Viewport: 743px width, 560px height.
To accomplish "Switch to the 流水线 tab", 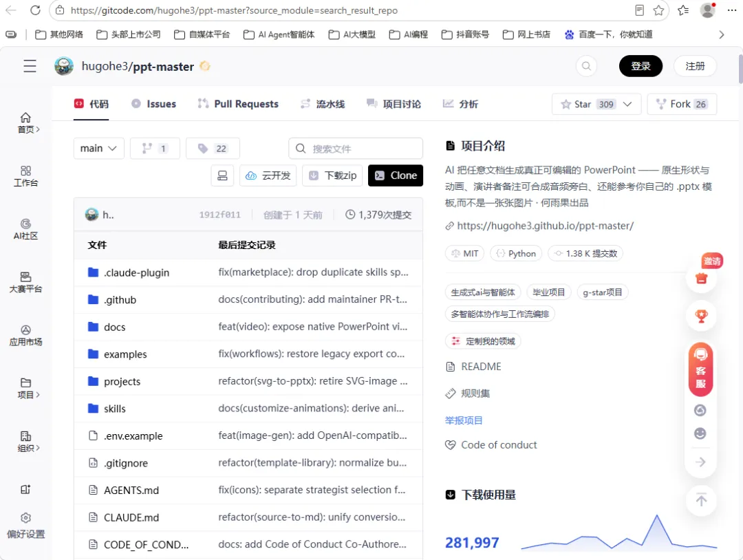I will point(323,105).
